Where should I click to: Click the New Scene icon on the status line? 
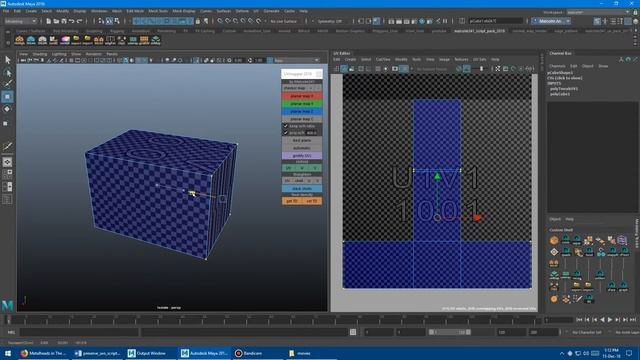48,21
